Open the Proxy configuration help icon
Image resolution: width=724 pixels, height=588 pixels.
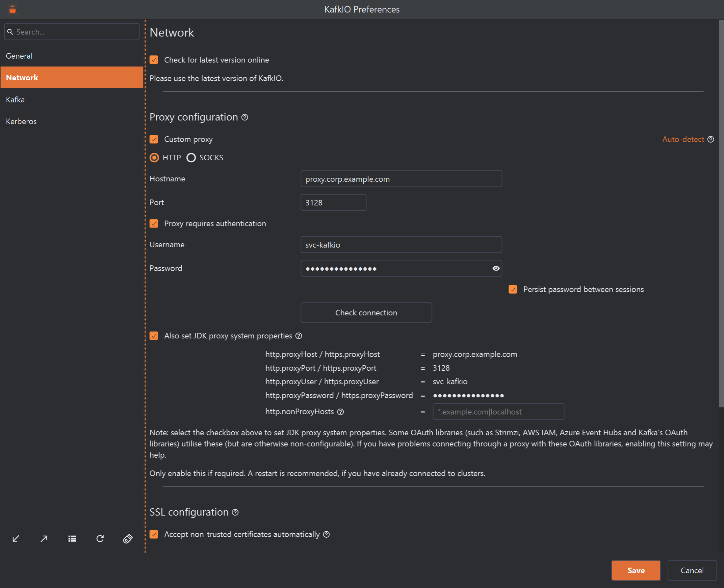(x=245, y=117)
